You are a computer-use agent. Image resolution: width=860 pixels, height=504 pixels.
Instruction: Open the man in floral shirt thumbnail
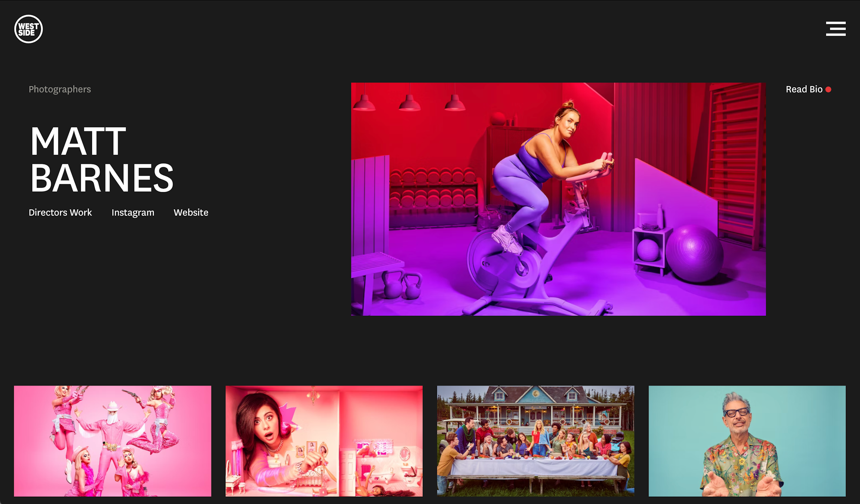[x=747, y=441]
